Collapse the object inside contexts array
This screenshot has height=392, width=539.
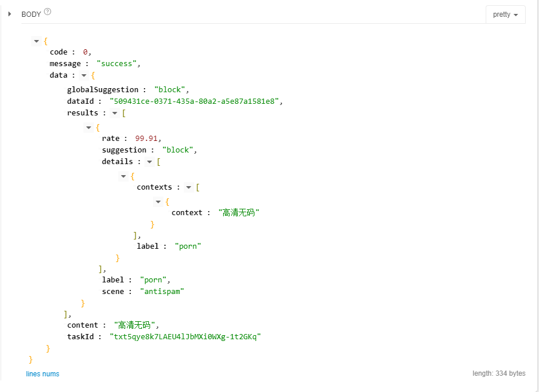pyautogui.click(x=158, y=202)
